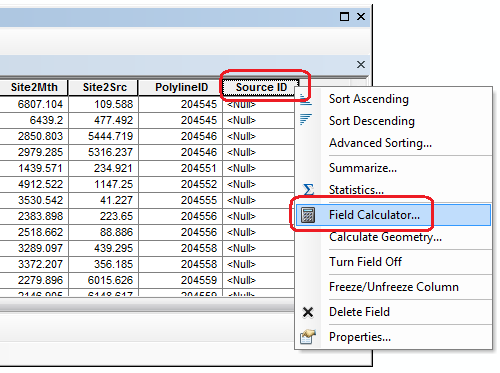Select cell with value 2383.898
Screen dimensions: 500x373
[34, 216]
